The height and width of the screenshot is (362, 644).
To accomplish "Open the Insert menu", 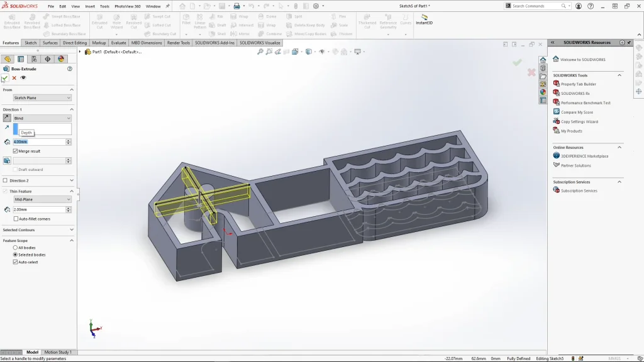I will (x=90, y=6).
